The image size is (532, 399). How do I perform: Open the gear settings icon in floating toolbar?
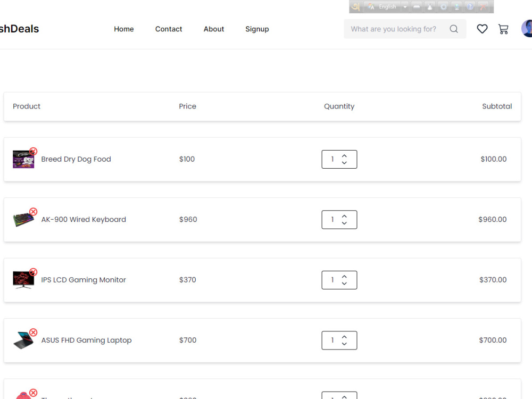443,7
